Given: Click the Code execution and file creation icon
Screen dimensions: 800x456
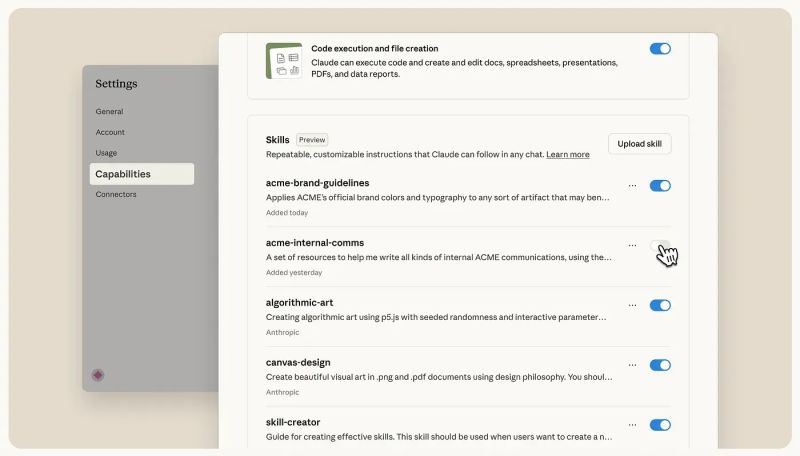Looking at the screenshot, I should click(284, 60).
